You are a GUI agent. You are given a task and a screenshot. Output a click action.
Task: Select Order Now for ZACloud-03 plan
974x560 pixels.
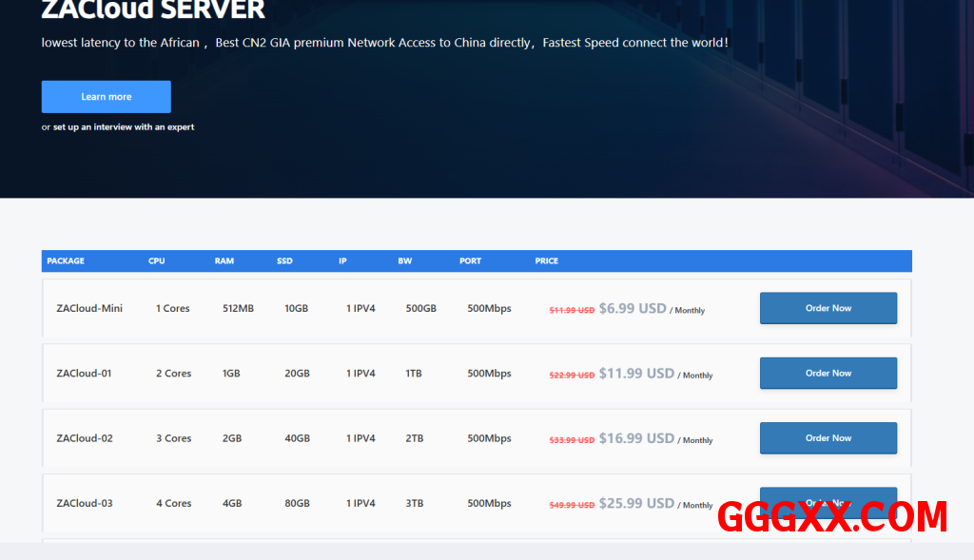coord(828,494)
